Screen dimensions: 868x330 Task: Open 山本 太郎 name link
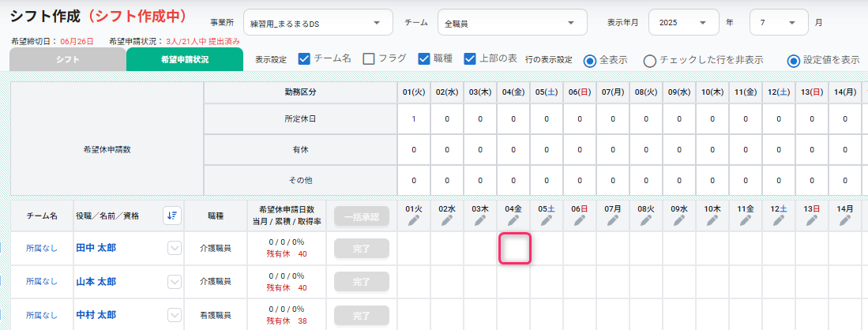click(x=96, y=282)
